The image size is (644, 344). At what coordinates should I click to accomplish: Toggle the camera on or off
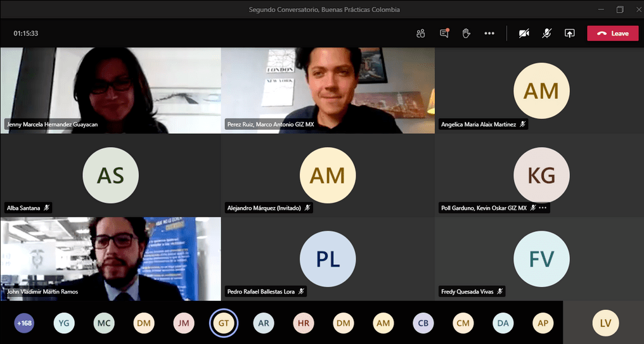[524, 34]
